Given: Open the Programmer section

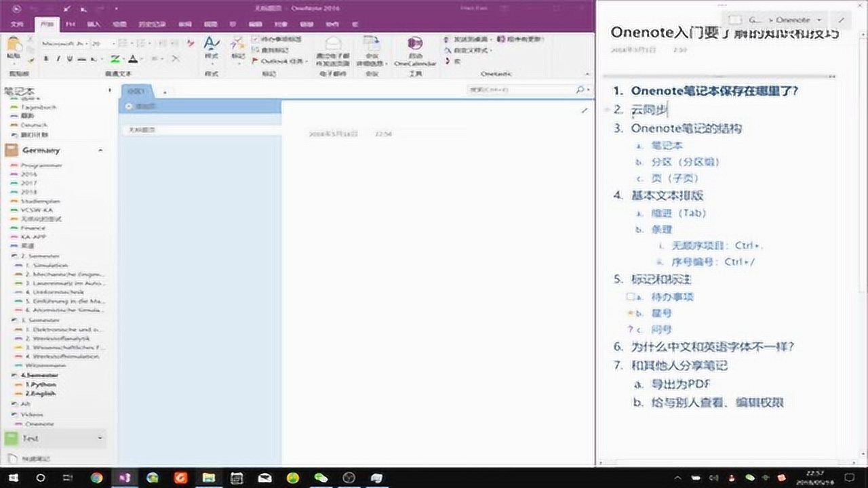Looking at the screenshot, I should (x=41, y=165).
